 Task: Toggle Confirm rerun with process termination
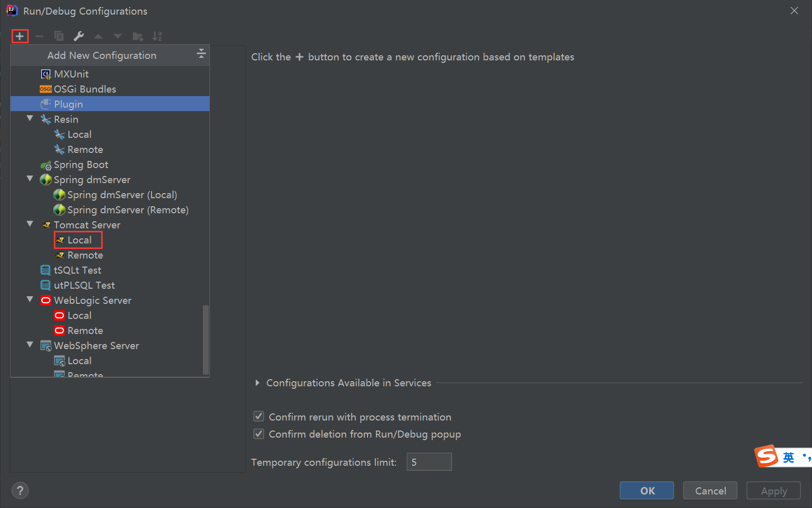pyautogui.click(x=259, y=416)
